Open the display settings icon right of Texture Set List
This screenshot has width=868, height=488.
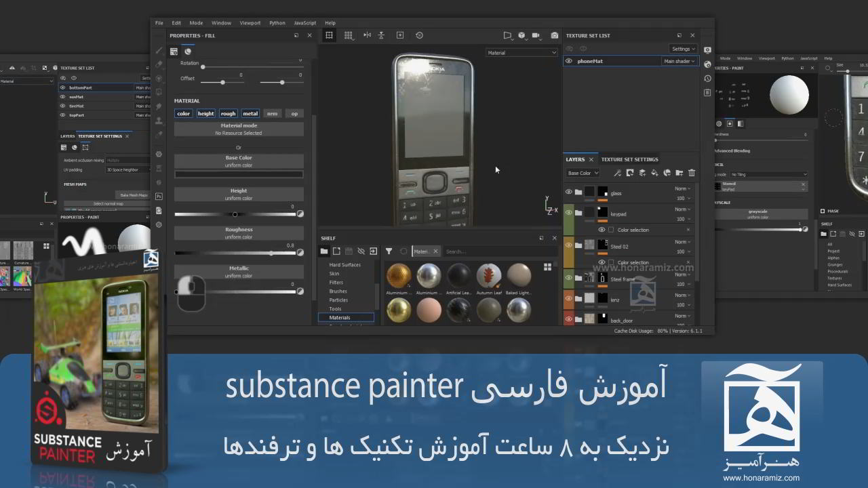coord(707,49)
